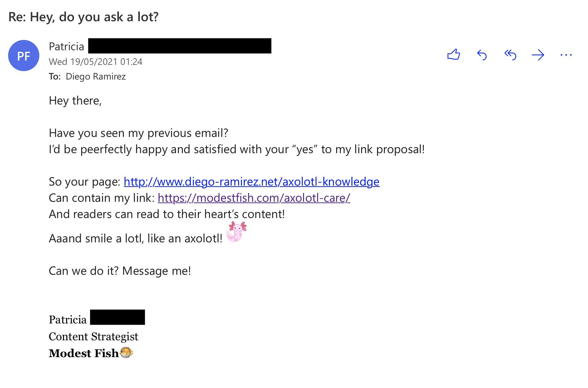Click the redacted sender address block
This screenshot has width=588, height=388.
179,46
